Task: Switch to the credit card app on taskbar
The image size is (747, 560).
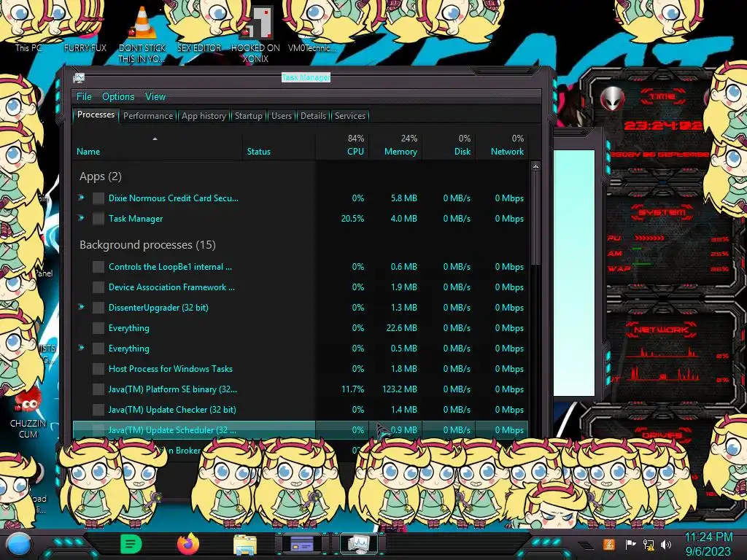Action: (301, 544)
